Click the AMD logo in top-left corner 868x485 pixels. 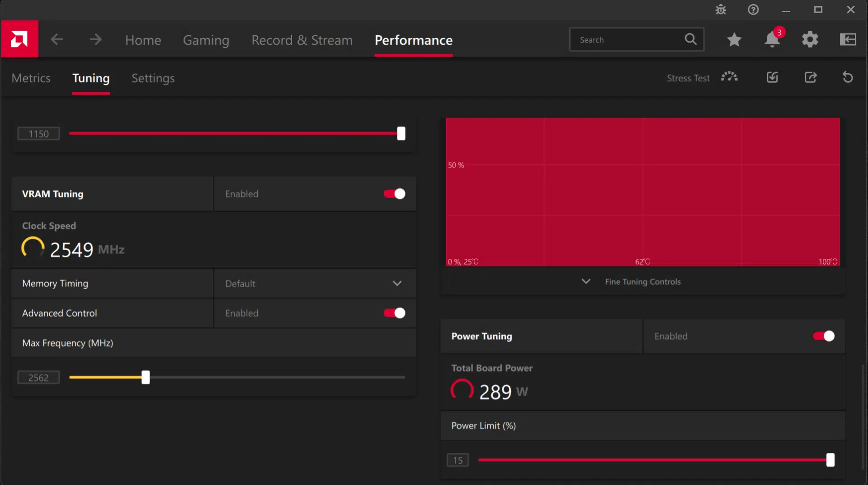(x=20, y=39)
